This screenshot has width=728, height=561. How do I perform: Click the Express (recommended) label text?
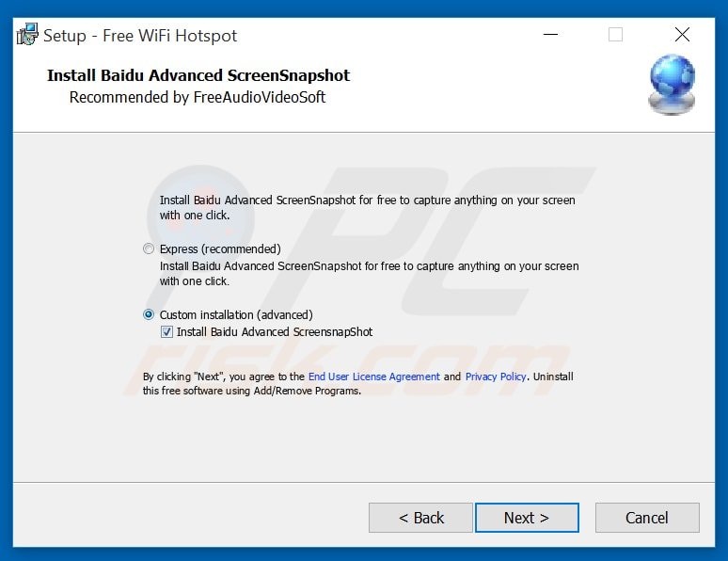point(220,249)
